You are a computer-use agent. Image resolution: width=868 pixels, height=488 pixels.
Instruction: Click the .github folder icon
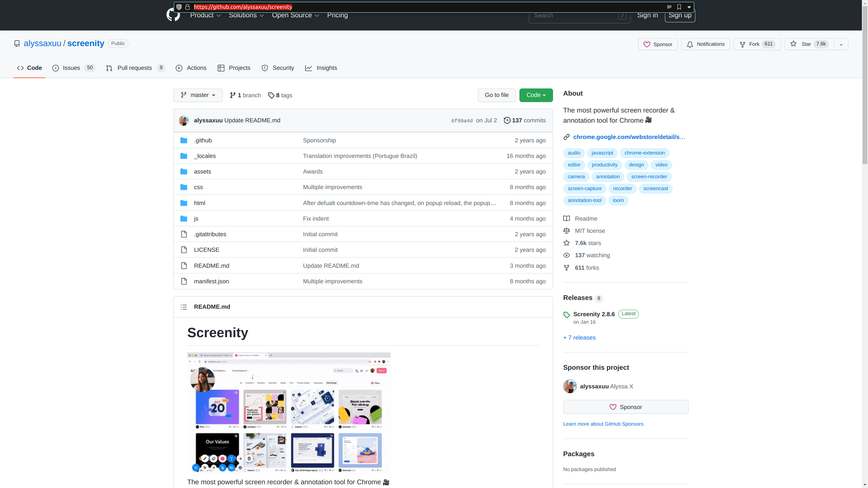[x=184, y=140]
